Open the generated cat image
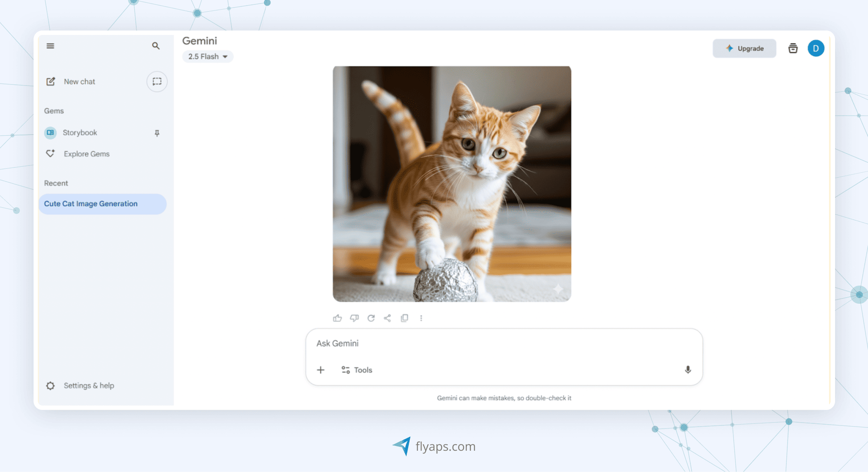This screenshot has width=868, height=472. 452,184
